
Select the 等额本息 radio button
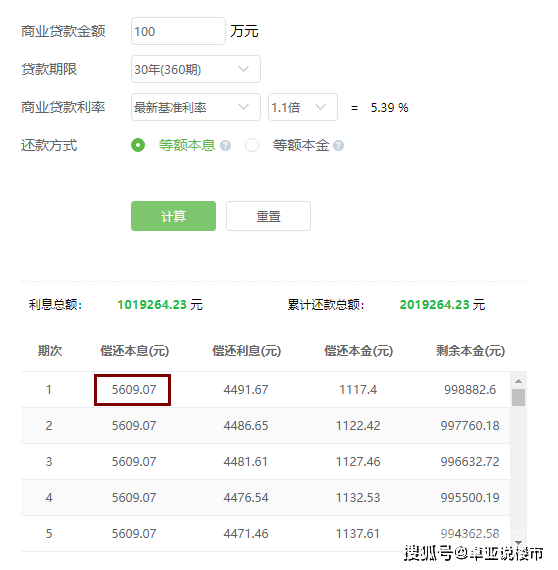click(138, 145)
